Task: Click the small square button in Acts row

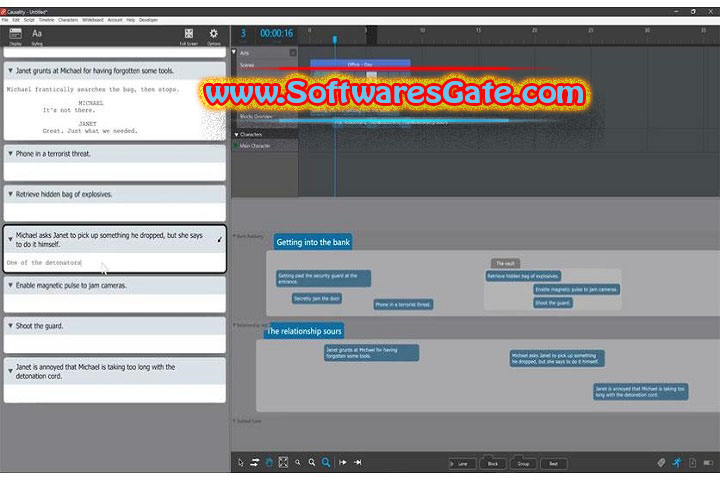Action: [293, 53]
